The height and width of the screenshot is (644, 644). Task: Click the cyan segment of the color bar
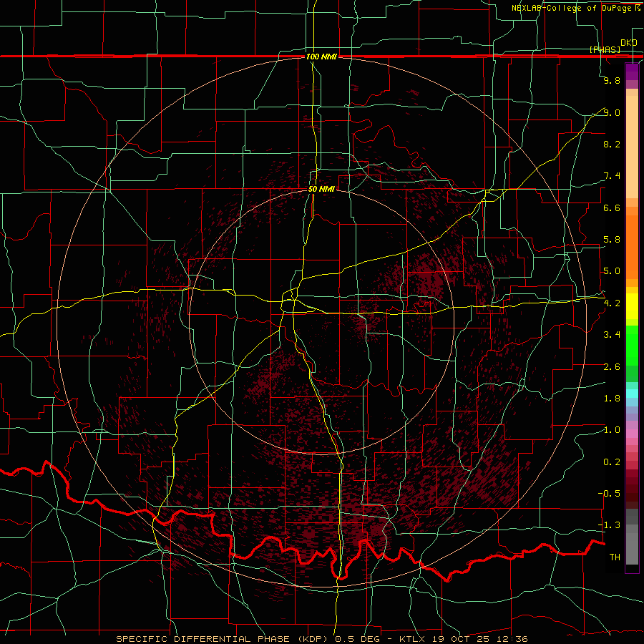[632, 394]
